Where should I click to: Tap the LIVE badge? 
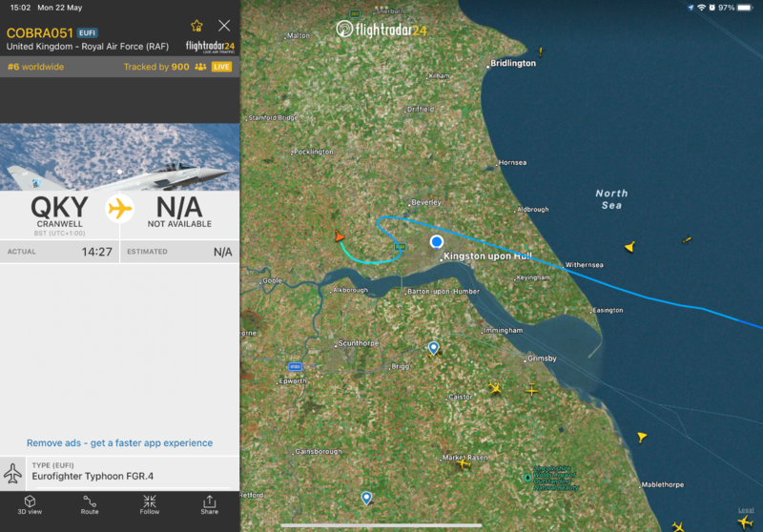(221, 67)
